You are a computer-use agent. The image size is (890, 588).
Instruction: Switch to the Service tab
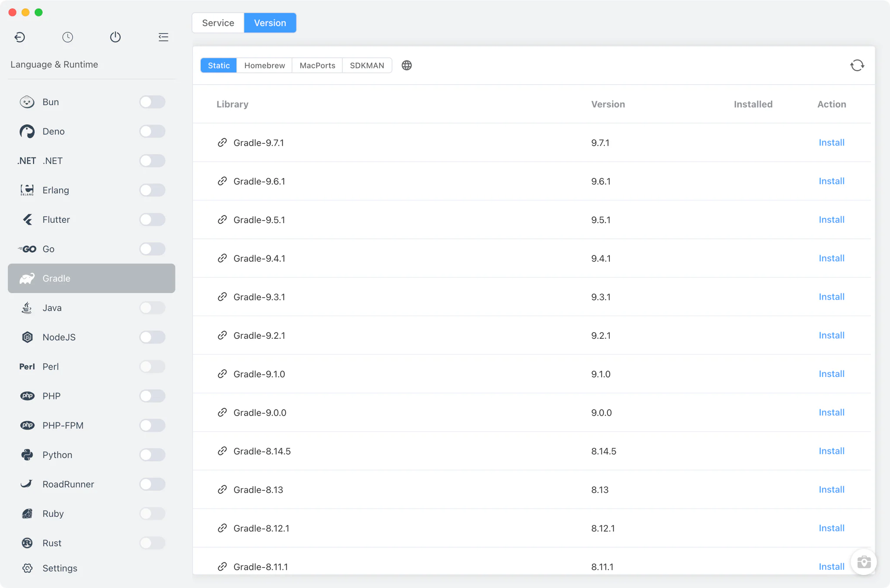point(218,23)
